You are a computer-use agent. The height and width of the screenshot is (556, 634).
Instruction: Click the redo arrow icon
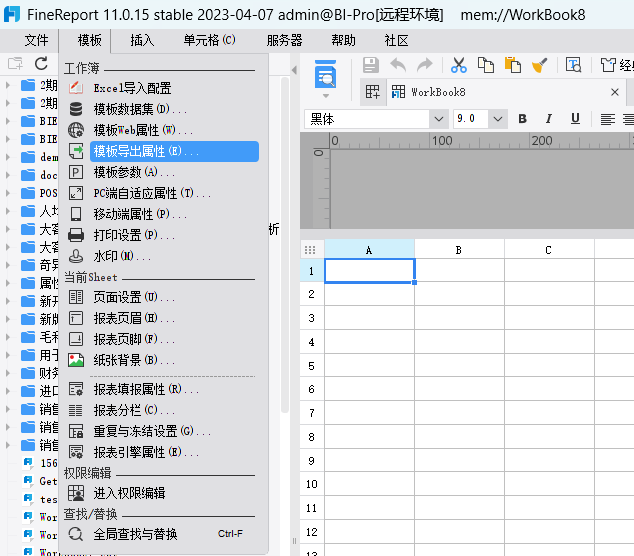click(425, 65)
